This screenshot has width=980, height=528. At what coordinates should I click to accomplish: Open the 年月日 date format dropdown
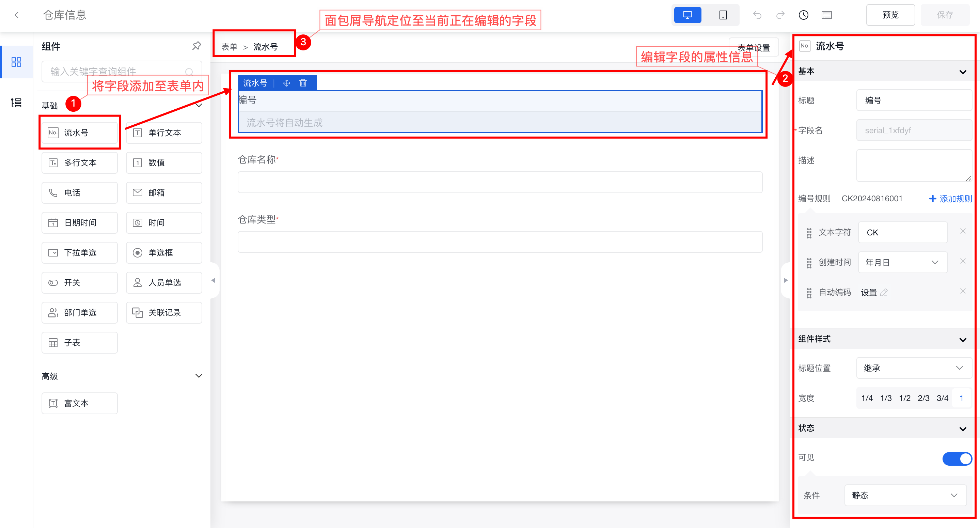coord(902,262)
